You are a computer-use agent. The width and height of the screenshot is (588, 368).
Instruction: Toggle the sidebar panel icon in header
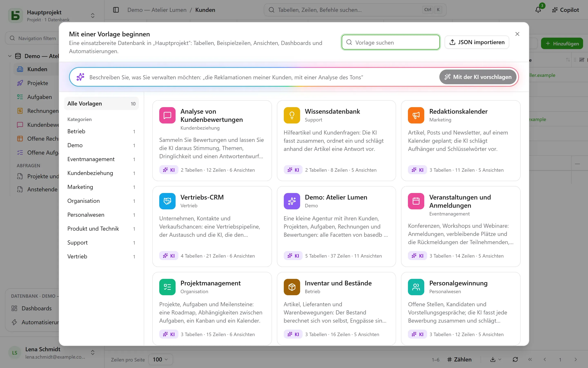[x=116, y=10]
